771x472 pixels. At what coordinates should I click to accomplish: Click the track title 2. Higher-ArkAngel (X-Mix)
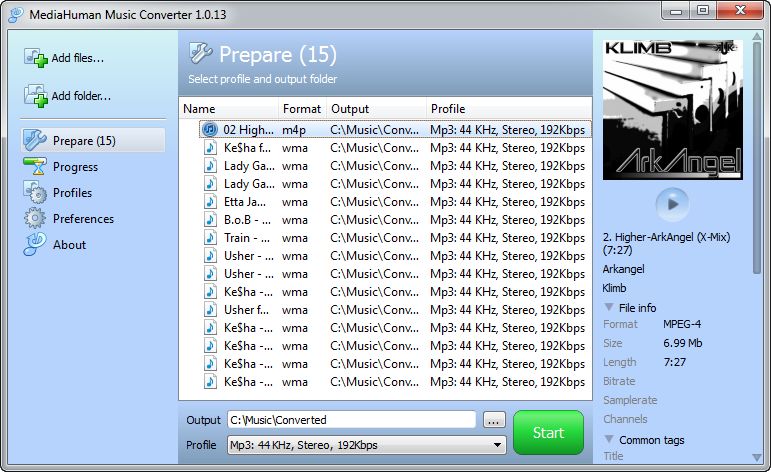(667, 243)
